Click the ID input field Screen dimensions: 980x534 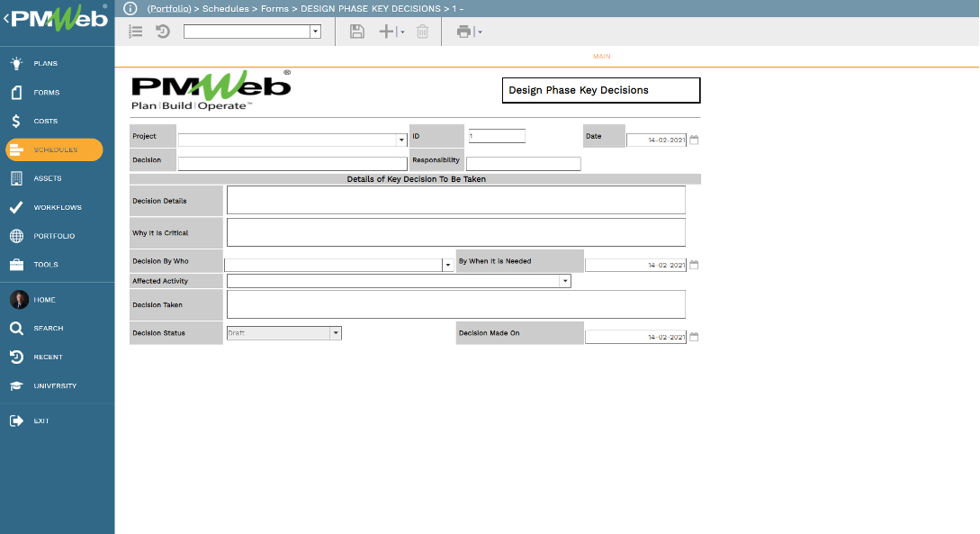click(497, 136)
